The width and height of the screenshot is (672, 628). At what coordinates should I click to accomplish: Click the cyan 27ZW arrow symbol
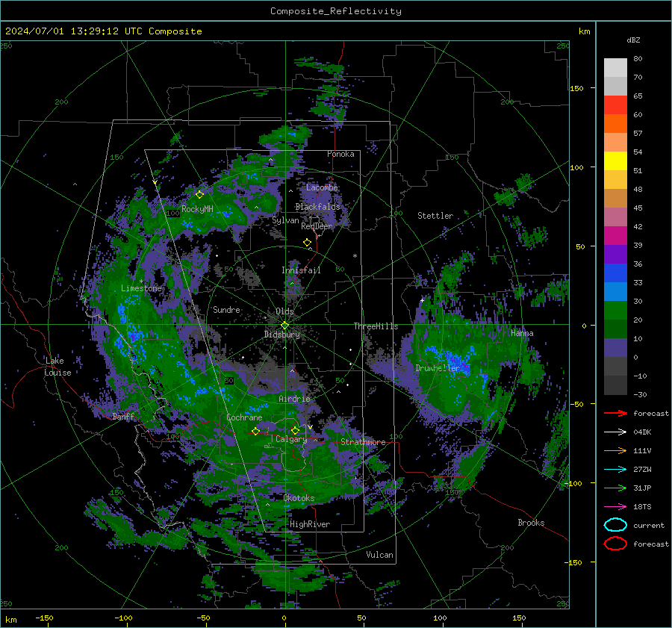point(615,470)
